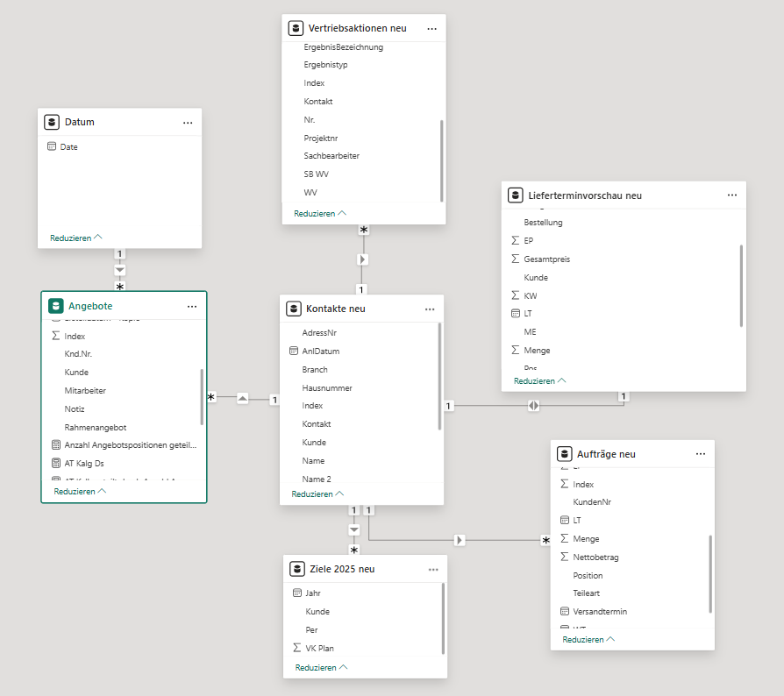Collapse the Kontakte neu table
The width and height of the screenshot is (784, 696).
click(x=317, y=494)
